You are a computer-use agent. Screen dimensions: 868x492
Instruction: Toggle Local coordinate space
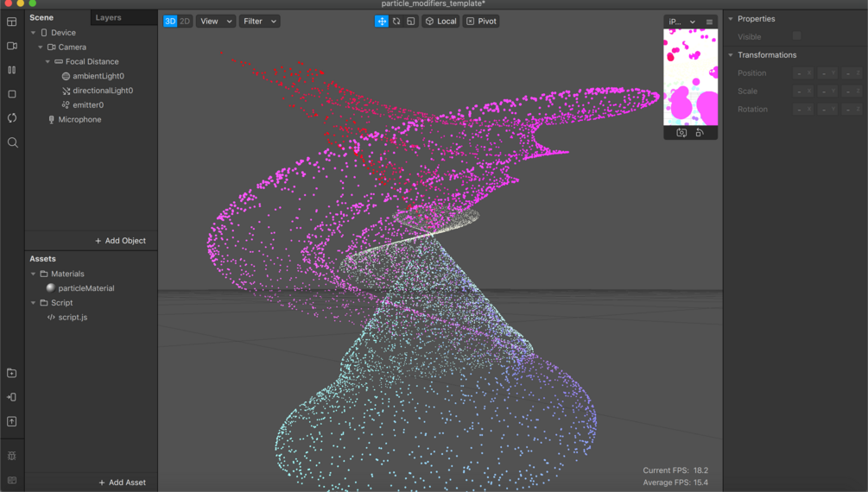pyautogui.click(x=440, y=21)
